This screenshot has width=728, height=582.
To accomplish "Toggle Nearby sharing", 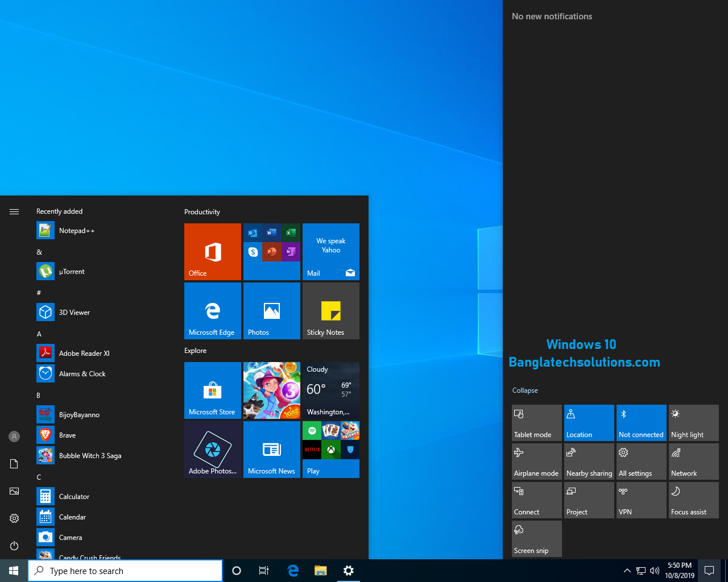I will click(x=589, y=462).
